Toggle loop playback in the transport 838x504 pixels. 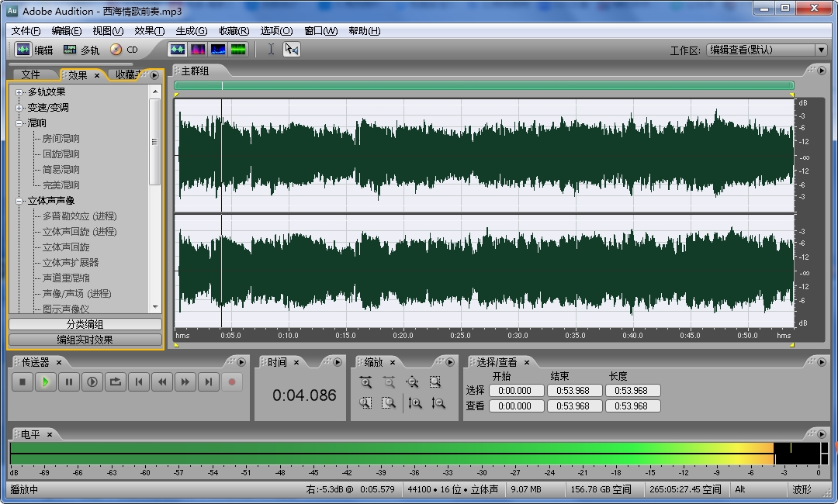click(116, 381)
